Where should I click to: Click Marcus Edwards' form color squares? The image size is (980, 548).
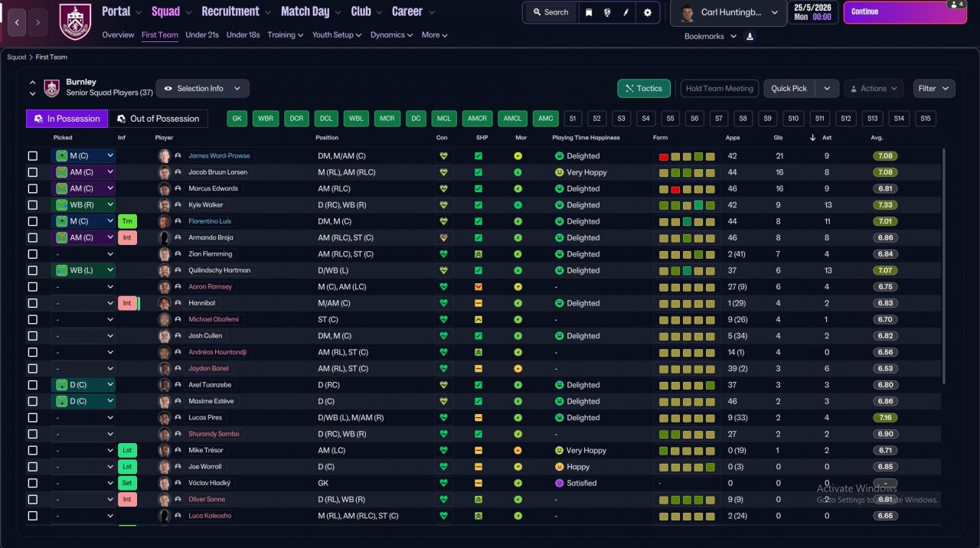(687, 189)
